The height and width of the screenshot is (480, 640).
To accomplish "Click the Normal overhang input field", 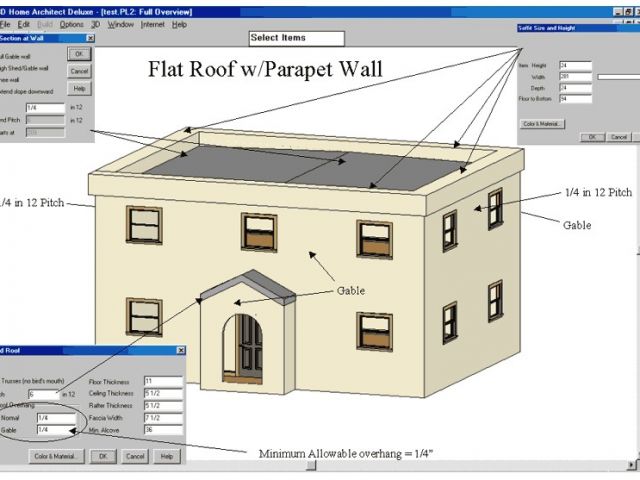I will point(55,418).
